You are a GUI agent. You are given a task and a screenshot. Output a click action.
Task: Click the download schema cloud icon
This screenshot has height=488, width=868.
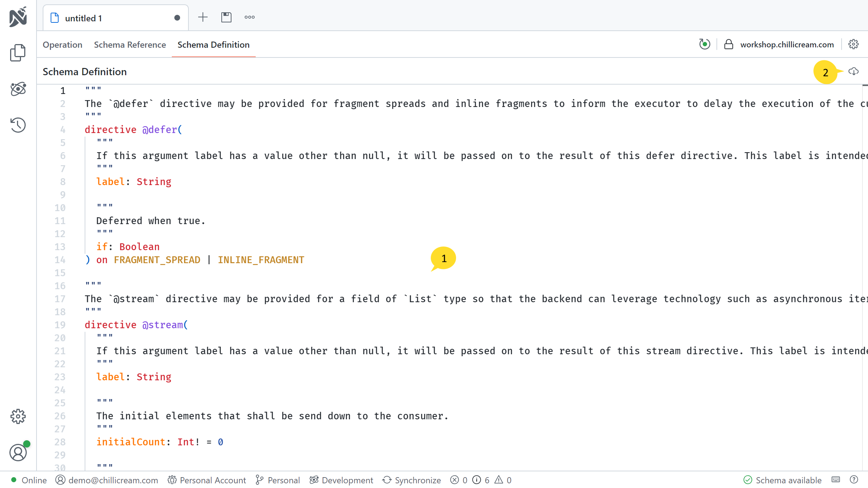[x=854, y=72]
